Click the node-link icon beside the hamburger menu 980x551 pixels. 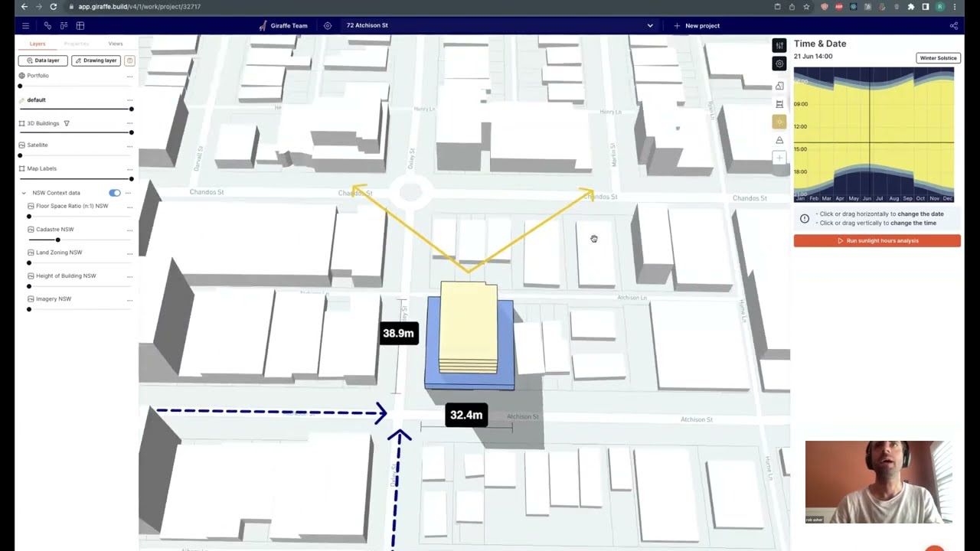47,25
